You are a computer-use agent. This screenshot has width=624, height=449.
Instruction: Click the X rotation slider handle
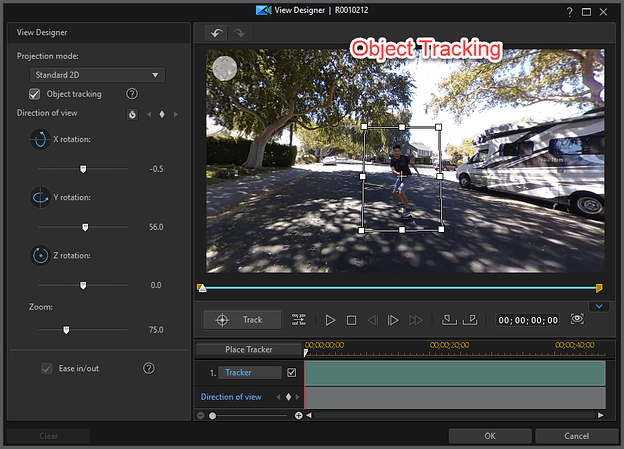83,169
